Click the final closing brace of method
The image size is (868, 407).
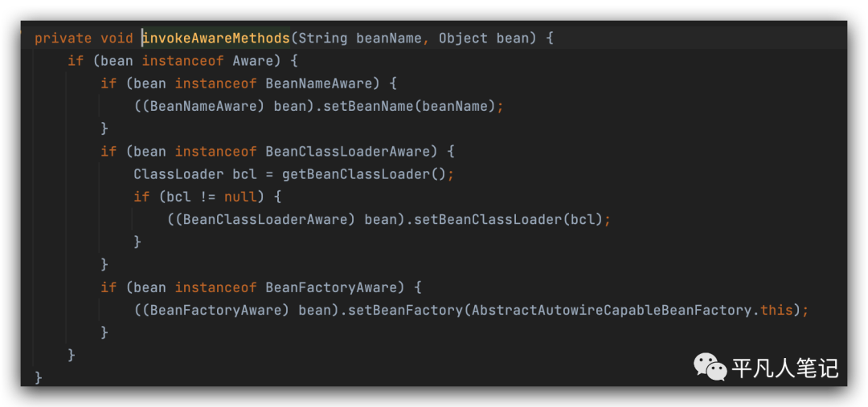(x=38, y=377)
